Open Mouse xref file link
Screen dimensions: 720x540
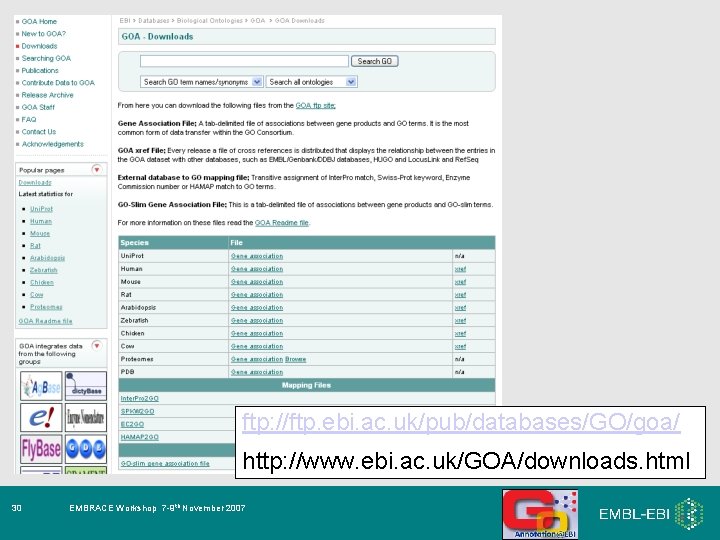(460, 282)
